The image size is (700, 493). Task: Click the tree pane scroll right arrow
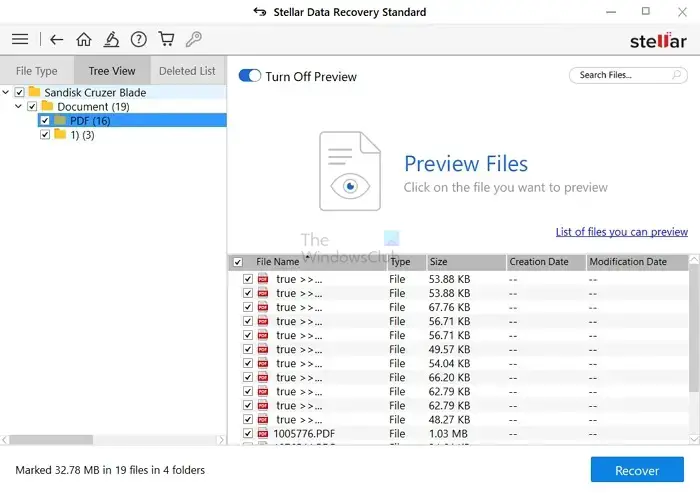click(221, 439)
